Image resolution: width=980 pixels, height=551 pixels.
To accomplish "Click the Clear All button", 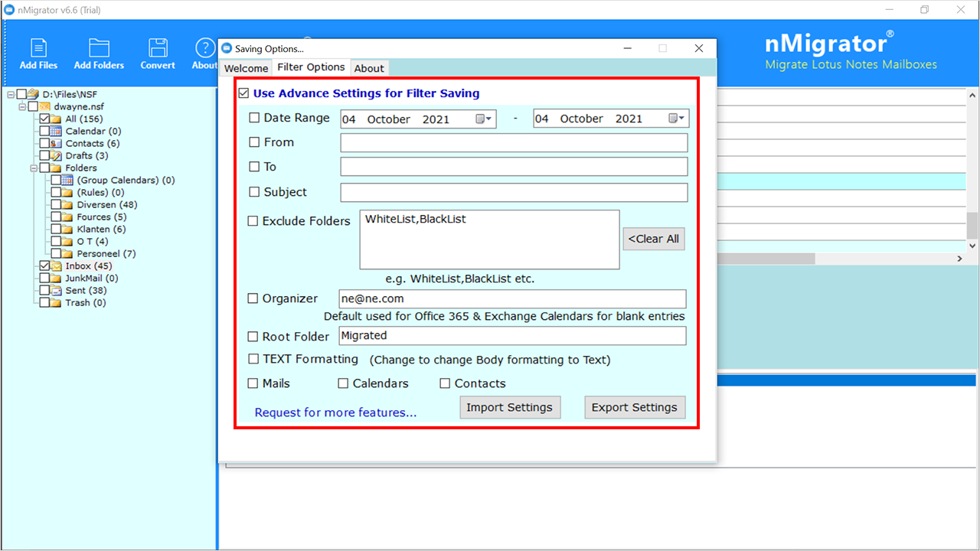I will click(x=654, y=239).
